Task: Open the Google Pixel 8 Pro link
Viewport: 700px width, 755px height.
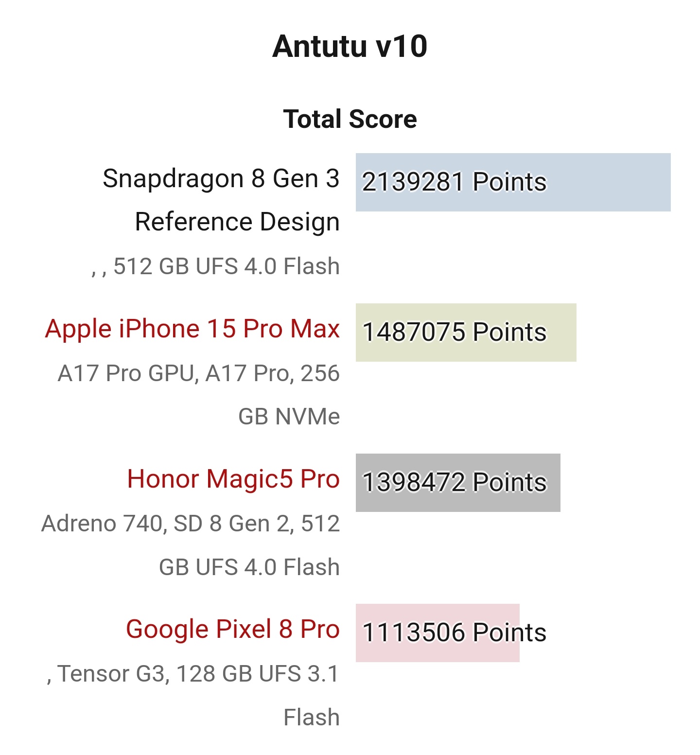Action: 233,630
